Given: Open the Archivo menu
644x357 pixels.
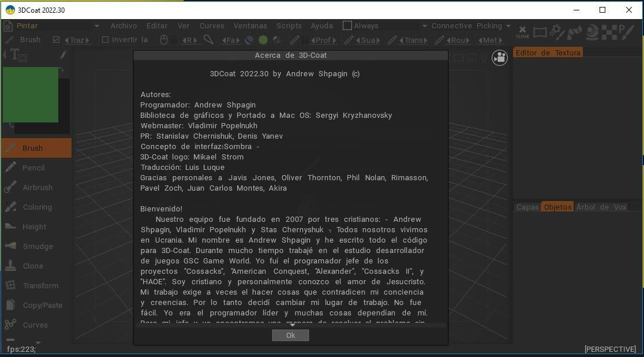Looking at the screenshot, I should (x=123, y=25).
